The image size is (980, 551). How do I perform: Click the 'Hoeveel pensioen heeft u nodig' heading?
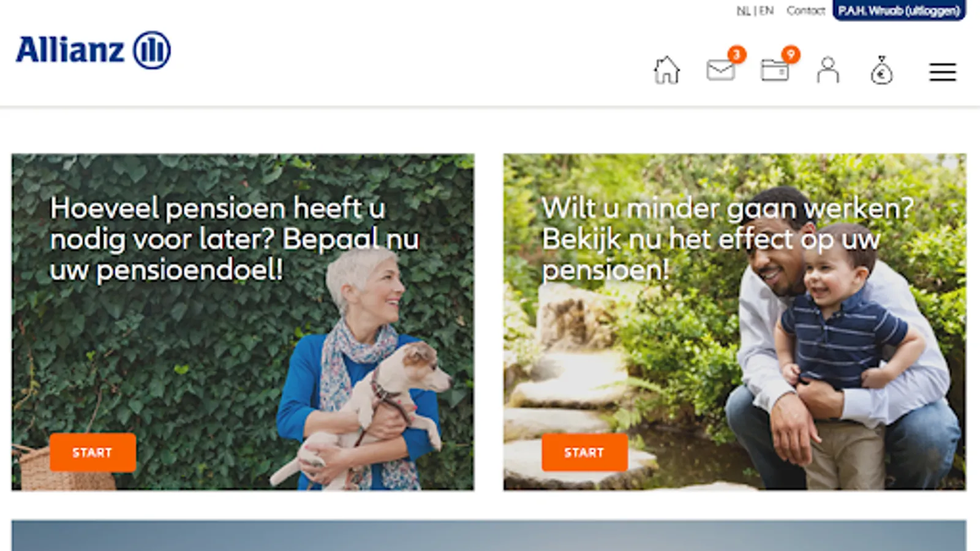(x=235, y=239)
